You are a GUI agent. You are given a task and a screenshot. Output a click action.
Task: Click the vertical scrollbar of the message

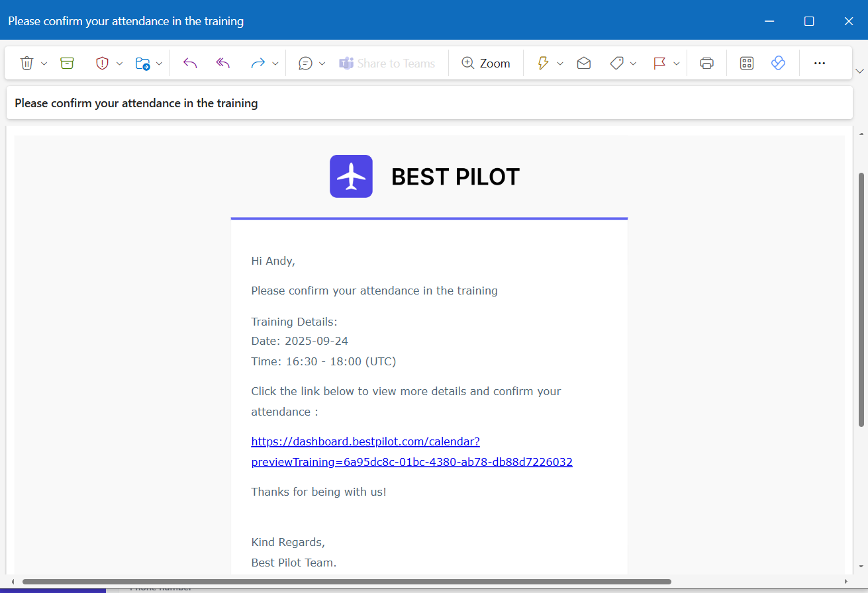click(x=861, y=298)
